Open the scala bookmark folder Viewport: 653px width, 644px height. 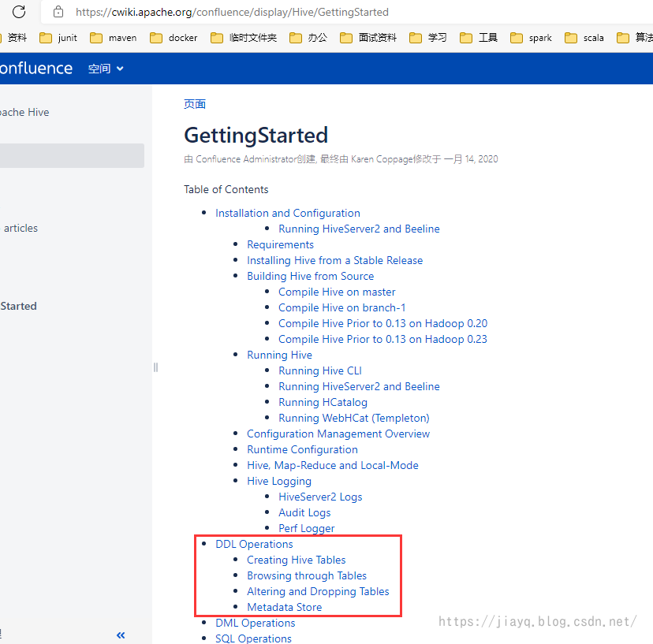point(584,38)
